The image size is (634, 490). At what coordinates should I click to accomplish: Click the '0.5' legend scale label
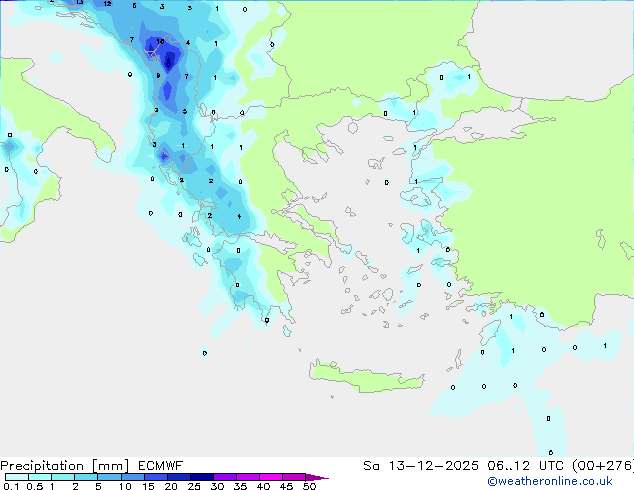tap(34, 486)
